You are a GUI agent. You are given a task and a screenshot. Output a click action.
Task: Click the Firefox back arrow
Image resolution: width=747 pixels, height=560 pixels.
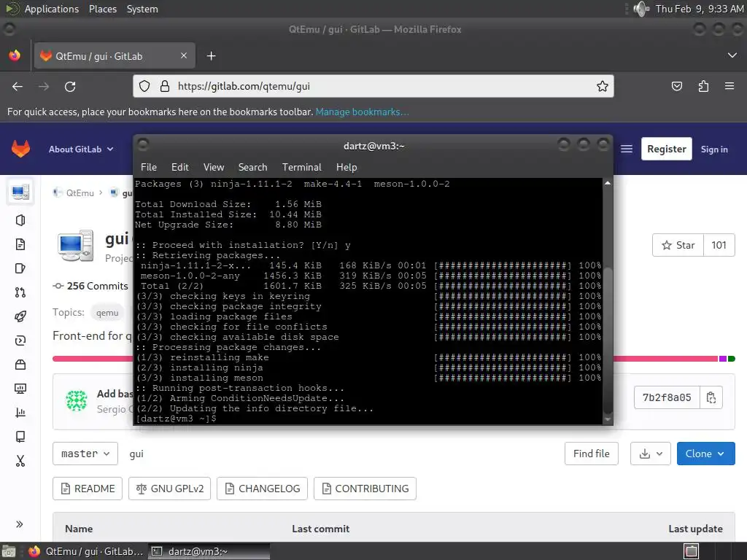point(18,87)
